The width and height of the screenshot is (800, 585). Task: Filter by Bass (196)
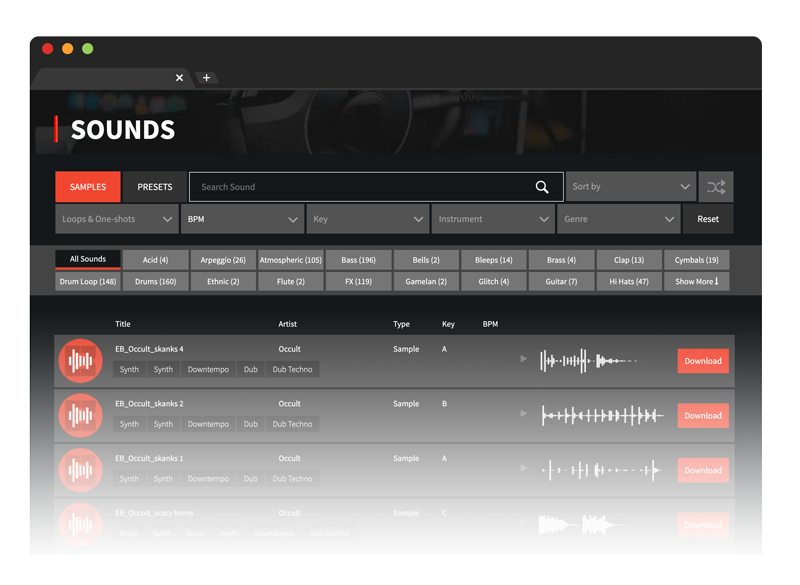(359, 260)
